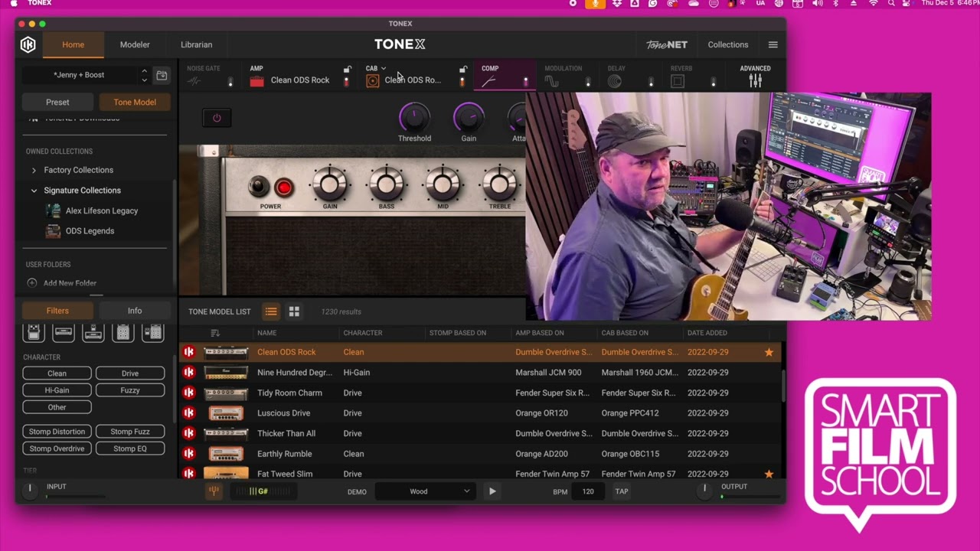This screenshot has width=980, height=551.
Task: Step preset selector arrows beside *Jenny + Boost
Action: [144, 75]
